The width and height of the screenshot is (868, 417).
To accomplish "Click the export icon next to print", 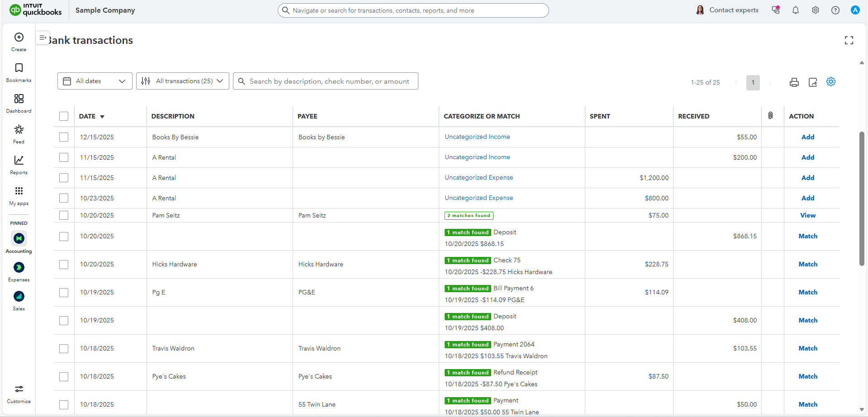I will click(812, 82).
